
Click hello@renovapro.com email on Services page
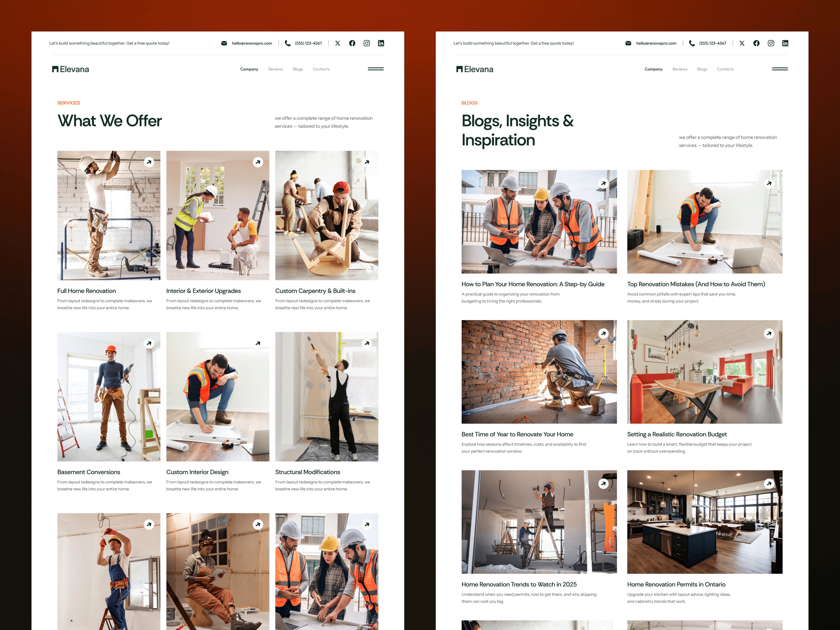coord(252,43)
